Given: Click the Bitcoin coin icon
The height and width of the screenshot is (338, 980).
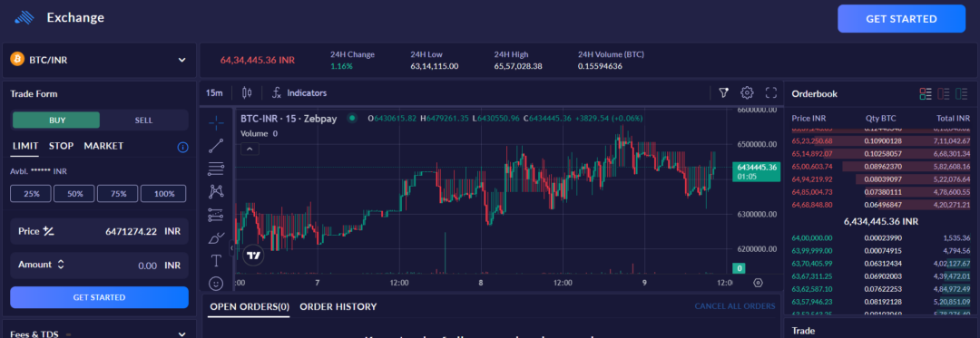Looking at the screenshot, I should (x=17, y=60).
